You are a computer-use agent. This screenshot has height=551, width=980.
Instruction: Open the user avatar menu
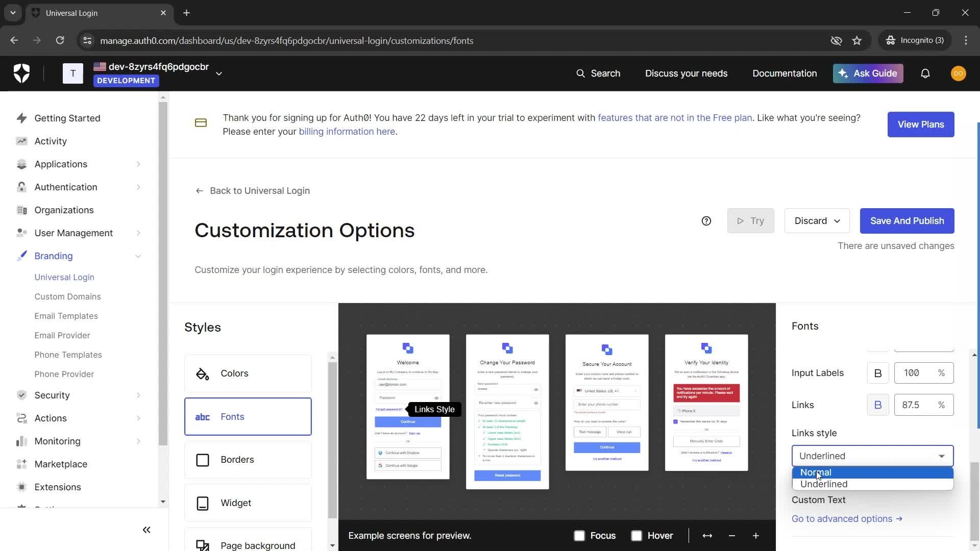point(958,73)
